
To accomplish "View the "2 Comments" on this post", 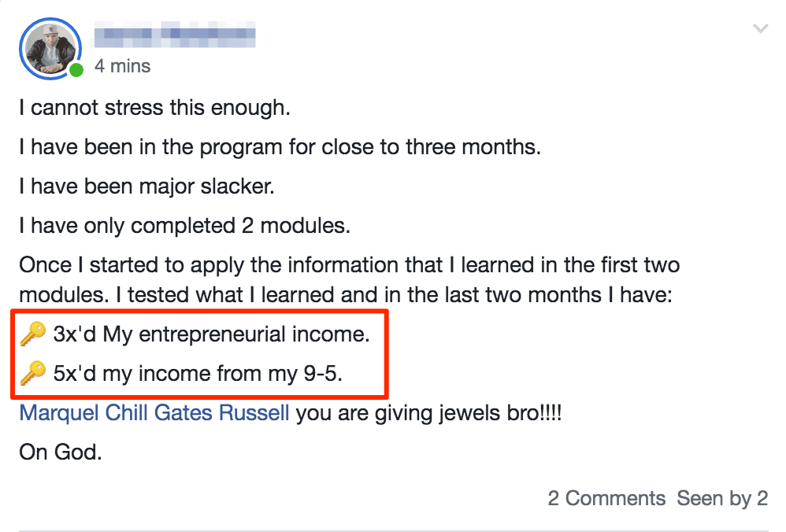I will [606, 498].
